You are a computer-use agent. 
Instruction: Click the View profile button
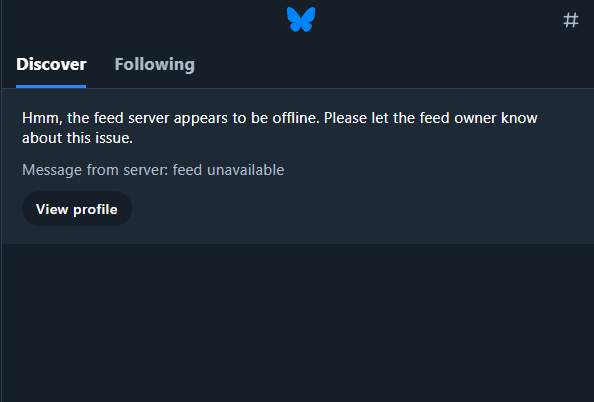(x=77, y=209)
